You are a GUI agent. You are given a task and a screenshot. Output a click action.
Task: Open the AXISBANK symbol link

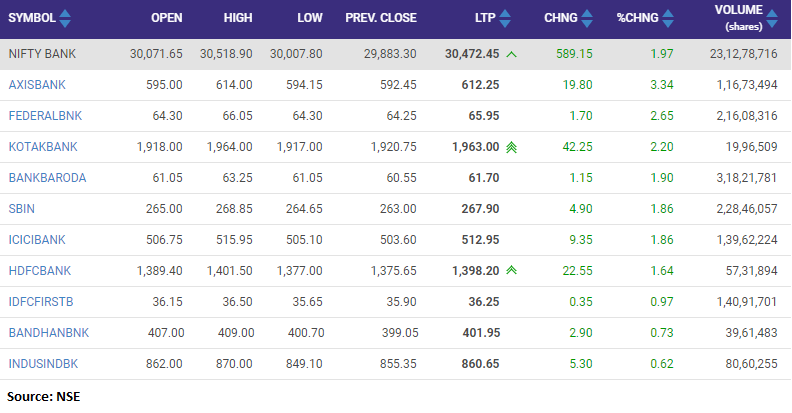[37, 85]
